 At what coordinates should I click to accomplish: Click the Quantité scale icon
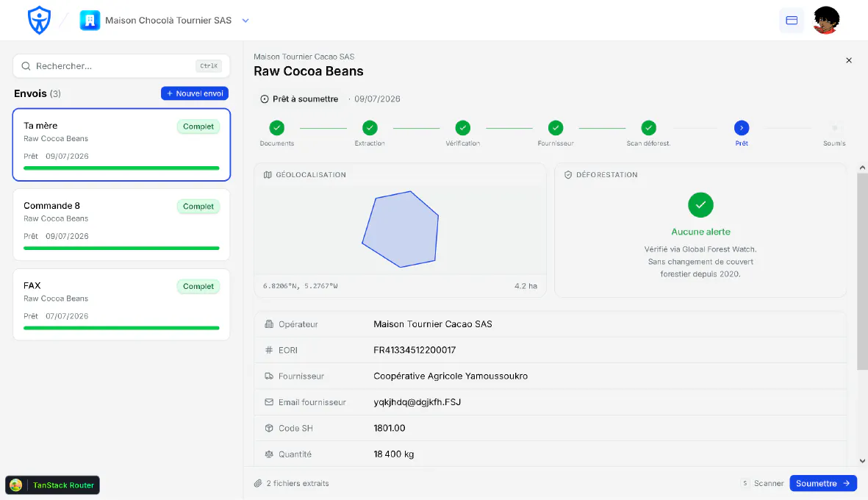[269, 454]
